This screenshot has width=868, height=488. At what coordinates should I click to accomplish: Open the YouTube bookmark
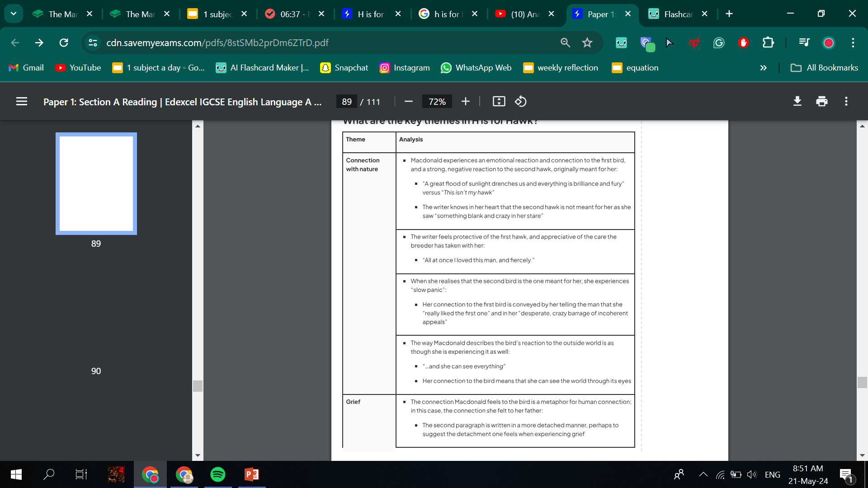tap(78, 68)
